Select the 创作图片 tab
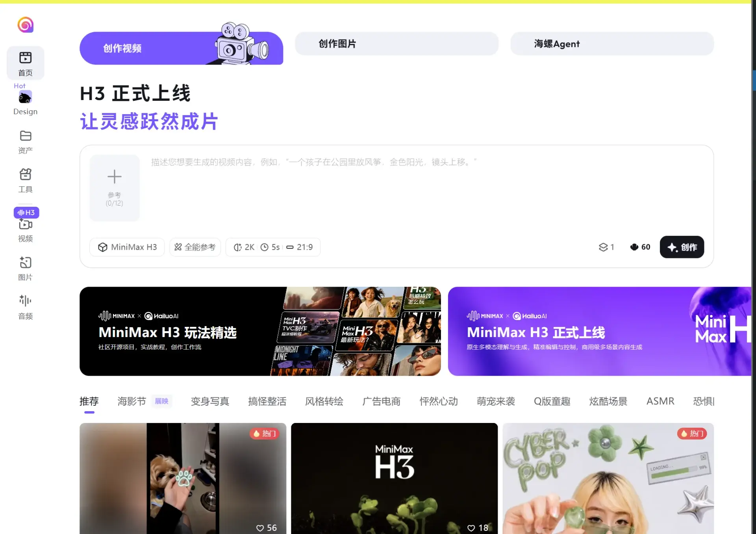Image resolution: width=756 pixels, height=534 pixels. point(397,44)
